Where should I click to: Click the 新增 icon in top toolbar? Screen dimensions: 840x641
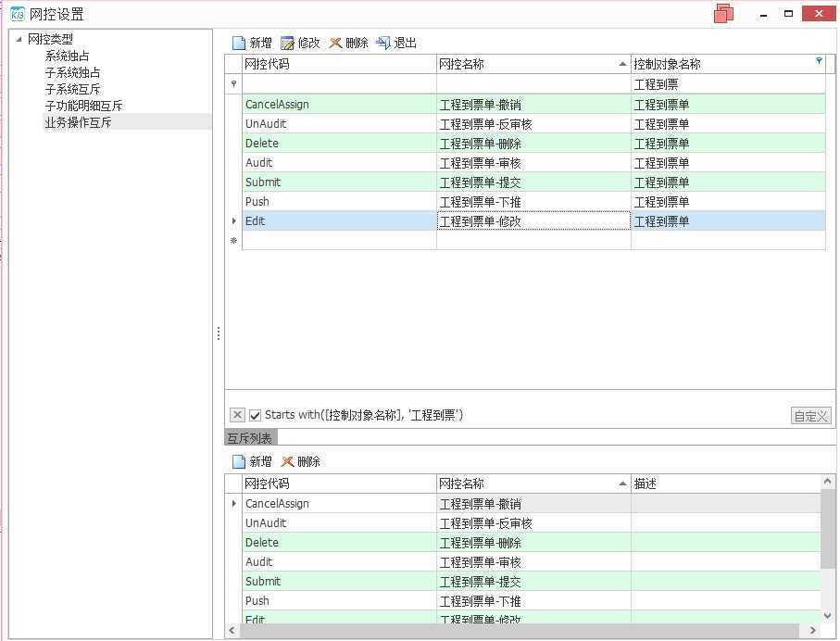point(239,43)
